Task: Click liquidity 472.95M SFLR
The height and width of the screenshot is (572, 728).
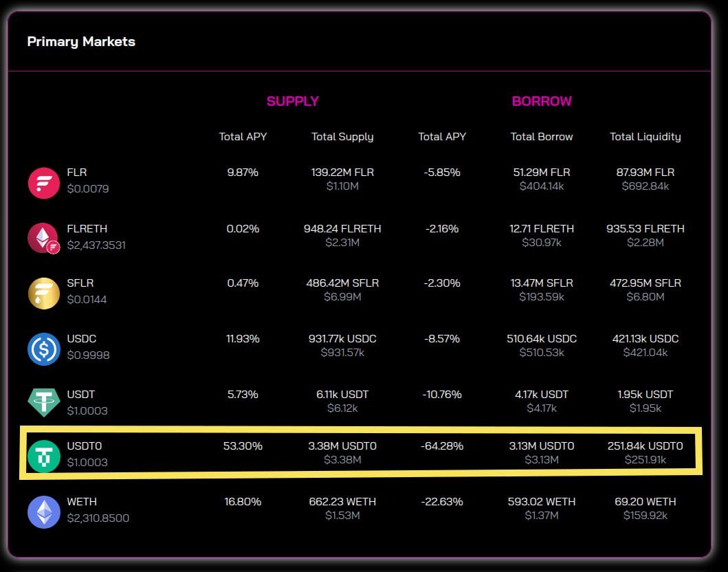Action: tap(646, 283)
